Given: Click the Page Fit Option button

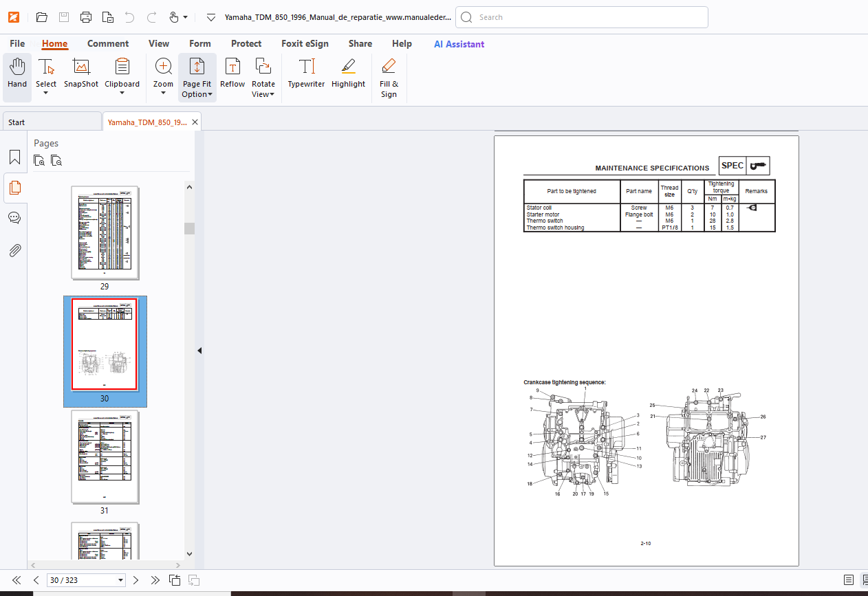Looking at the screenshot, I should click(x=197, y=78).
